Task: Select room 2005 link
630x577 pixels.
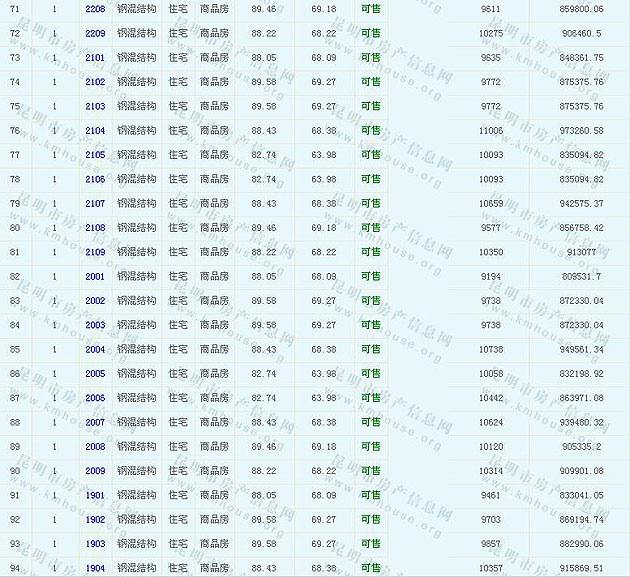Action: coord(95,374)
